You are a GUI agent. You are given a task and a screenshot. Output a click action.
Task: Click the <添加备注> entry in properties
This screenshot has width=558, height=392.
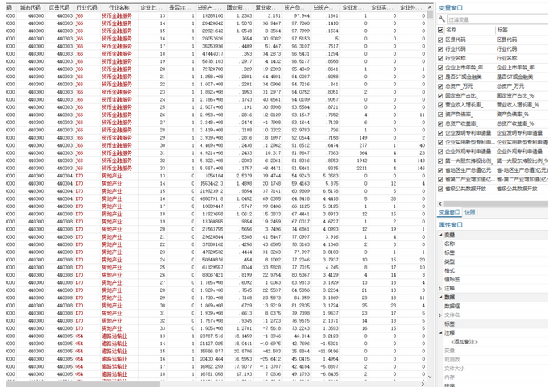[x=464, y=342]
